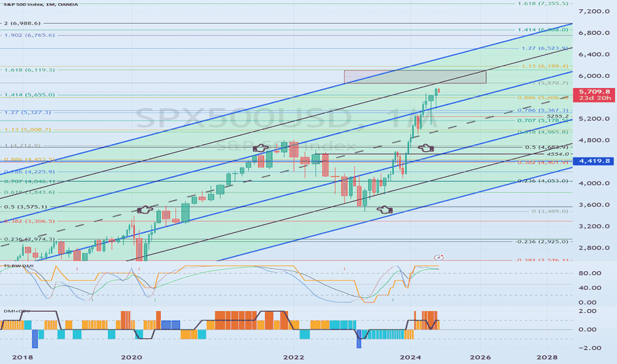Click the horizontal line label 4554.0
Viewport: 617px width, 364px height.
tap(557, 154)
